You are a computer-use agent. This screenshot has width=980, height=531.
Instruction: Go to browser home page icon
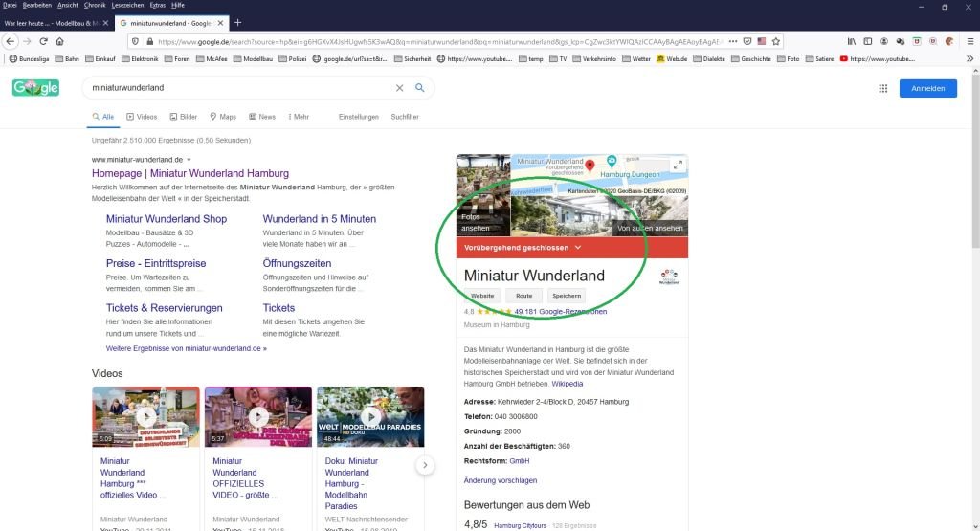tap(59, 41)
